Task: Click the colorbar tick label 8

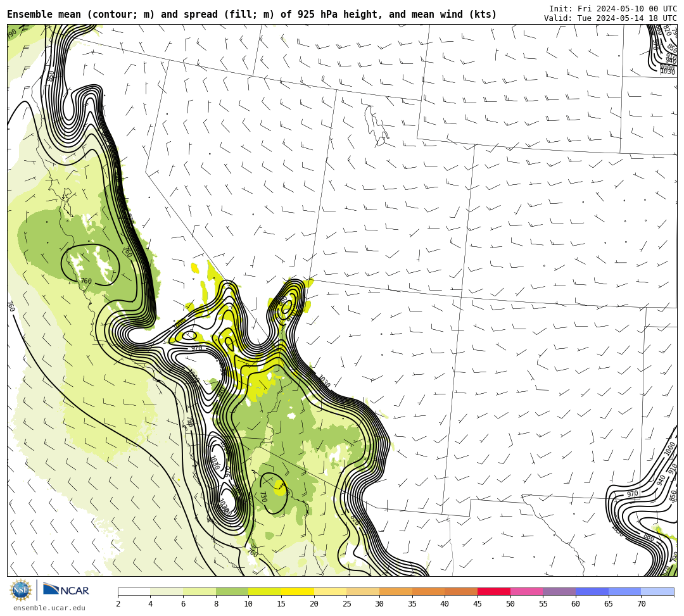Action: (216, 604)
